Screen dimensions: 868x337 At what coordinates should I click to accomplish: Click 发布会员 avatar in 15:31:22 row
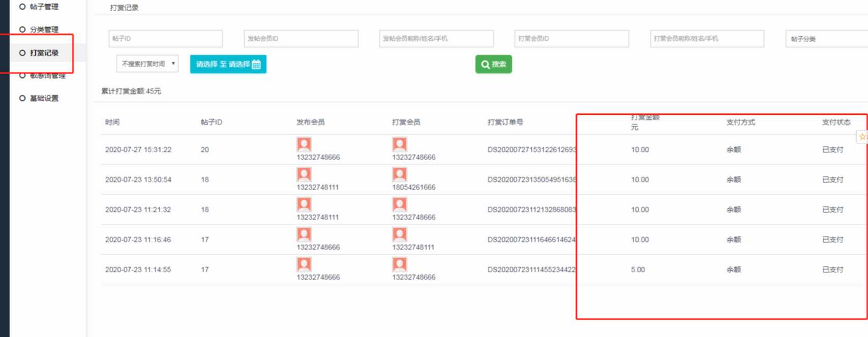[x=304, y=144]
